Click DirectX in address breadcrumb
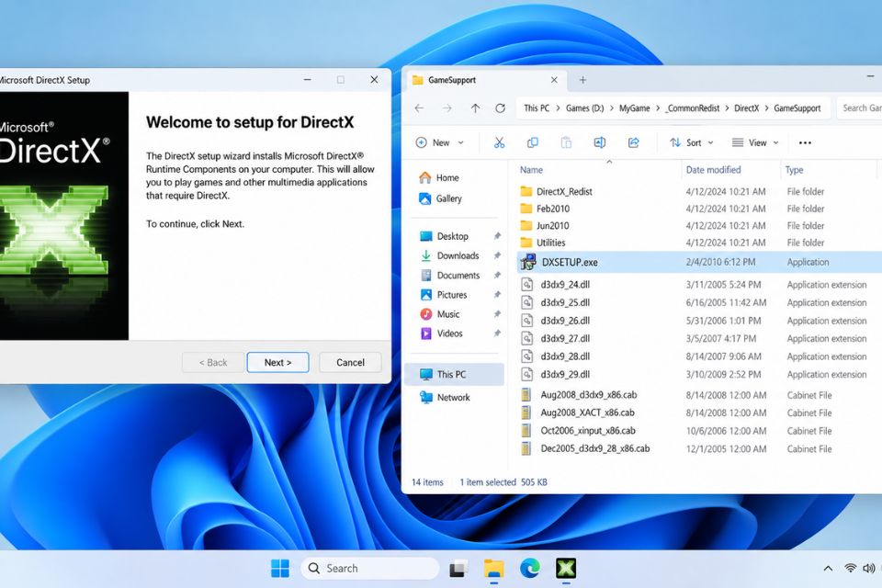Viewport: 882px width, 588px height. click(746, 108)
